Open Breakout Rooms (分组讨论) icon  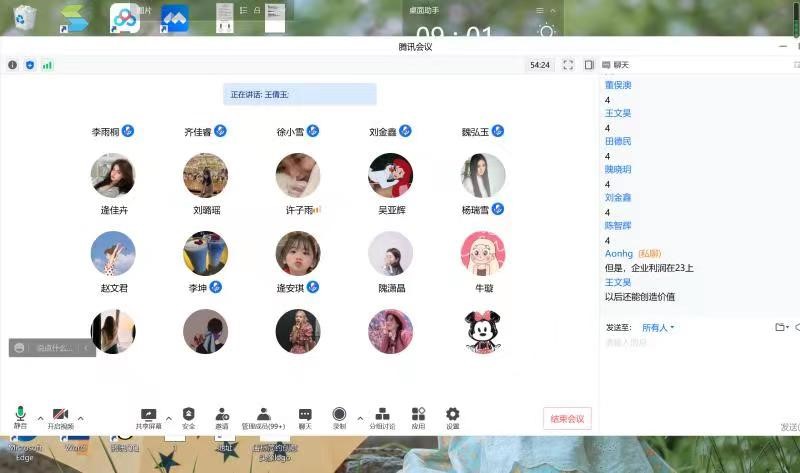coord(381,415)
